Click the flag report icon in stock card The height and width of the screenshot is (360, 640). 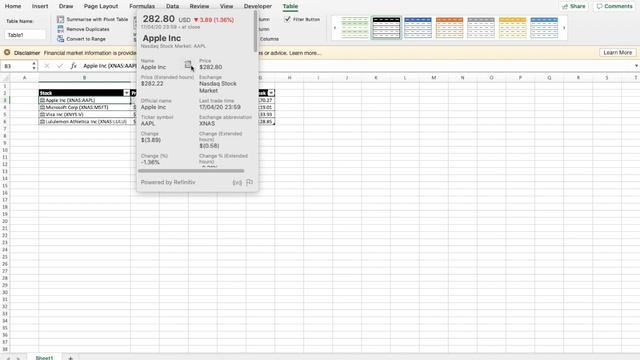click(249, 182)
